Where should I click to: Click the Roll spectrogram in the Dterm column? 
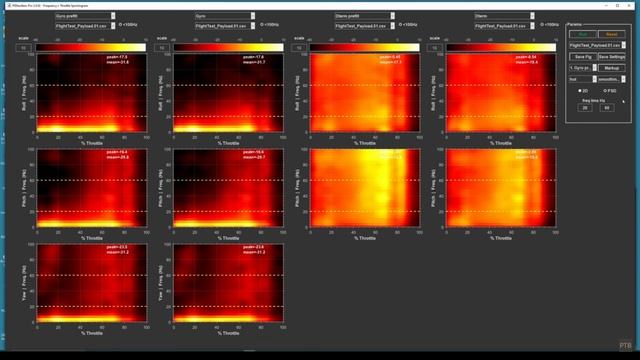click(x=501, y=93)
